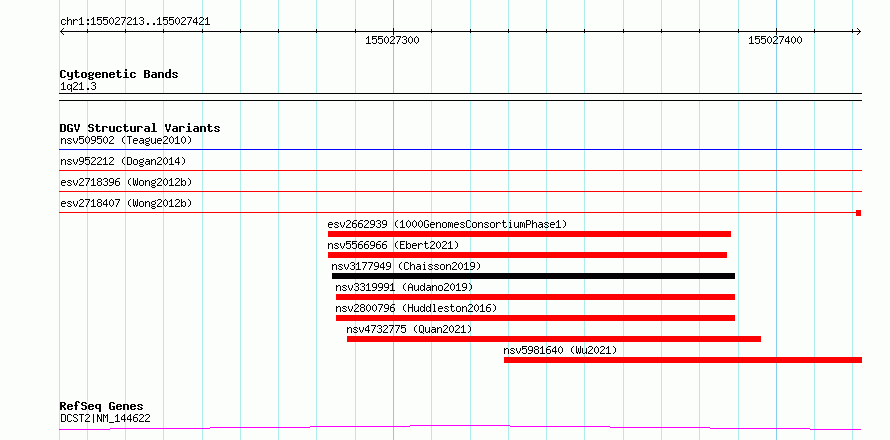
Task: Click the red bar of nsv2800796
Action: 535,318
